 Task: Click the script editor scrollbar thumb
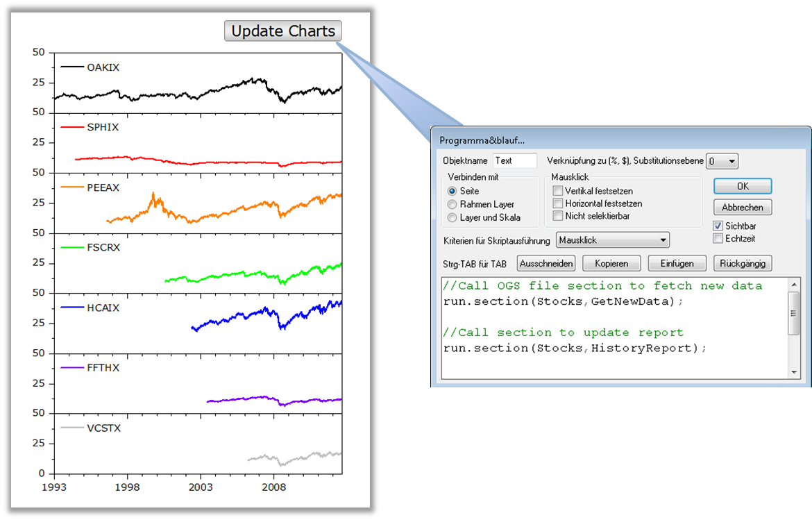794,313
